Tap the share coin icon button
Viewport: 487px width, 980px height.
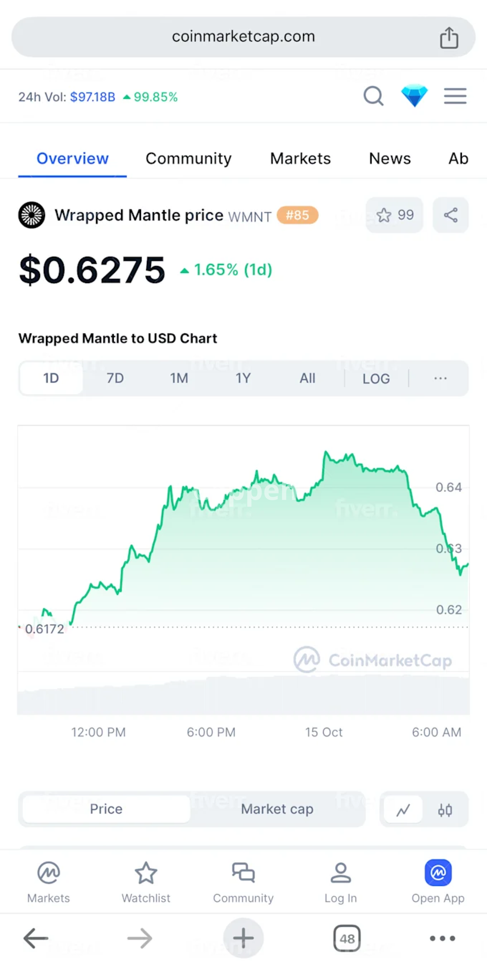450,215
